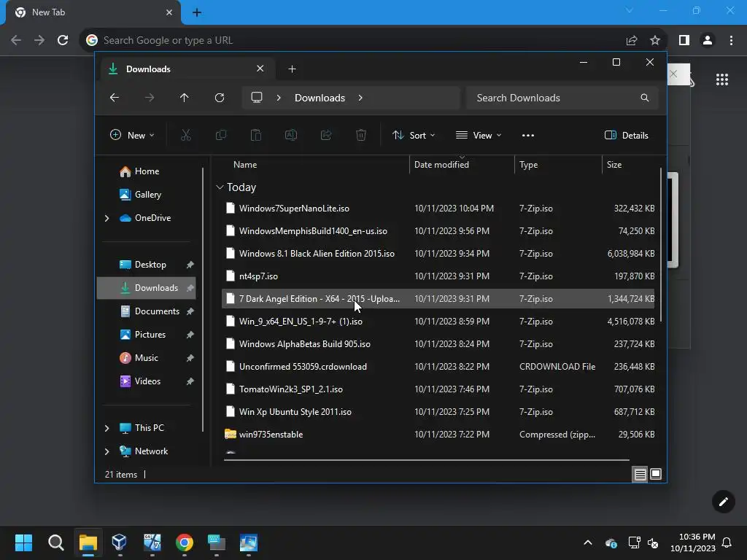This screenshot has height=560, width=747.
Task: Click chevron before Downloads in address bar
Action: 279,98
